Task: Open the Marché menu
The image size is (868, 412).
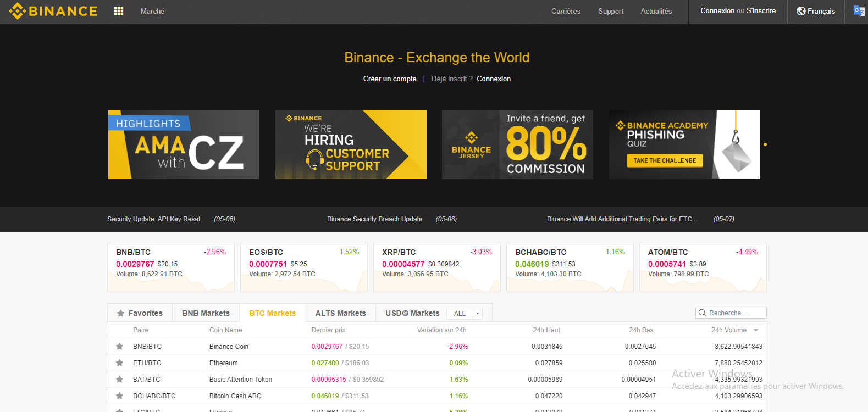Action: (x=152, y=11)
